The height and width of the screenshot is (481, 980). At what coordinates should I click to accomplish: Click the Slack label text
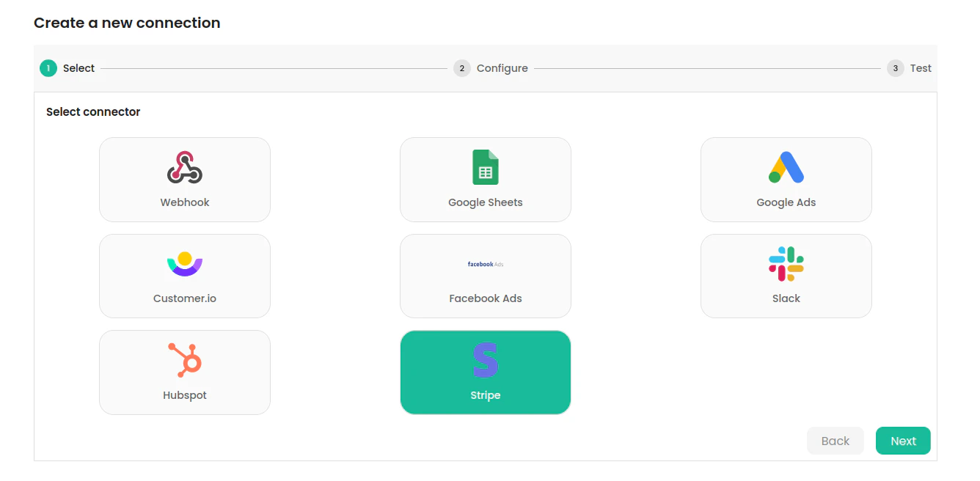pyautogui.click(x=786, y=298)
